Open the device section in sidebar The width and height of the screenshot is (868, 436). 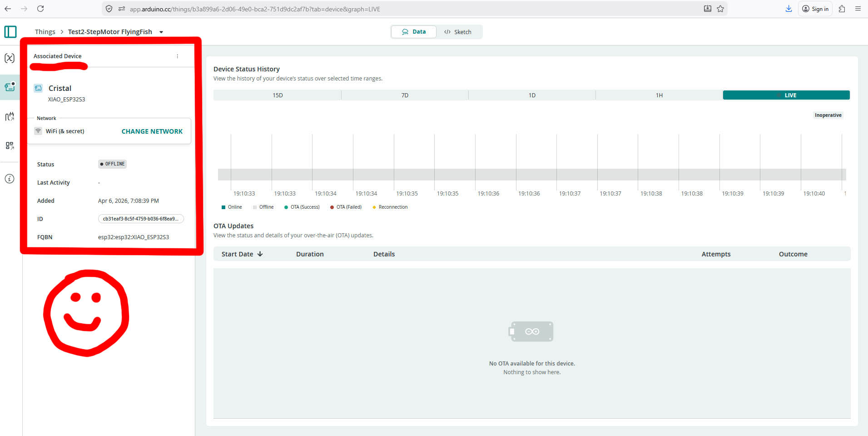click(10, 87)
